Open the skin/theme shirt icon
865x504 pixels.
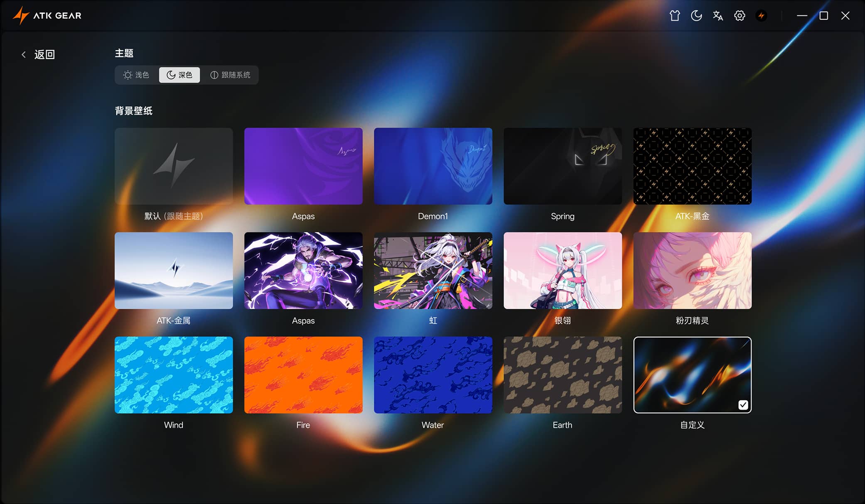(x=675, y=16)
